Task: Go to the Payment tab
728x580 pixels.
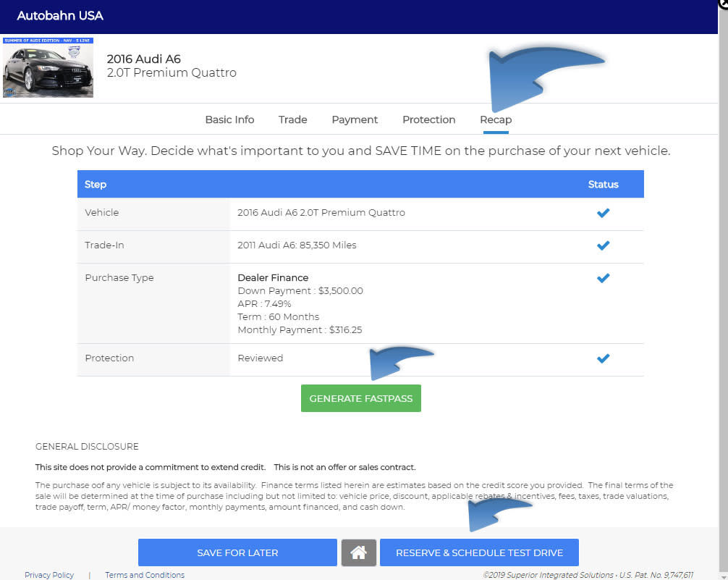Action: [355, 119]
